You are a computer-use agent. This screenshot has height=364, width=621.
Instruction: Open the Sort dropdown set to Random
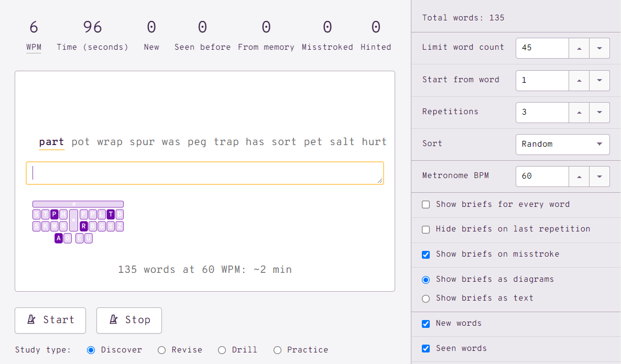point(562,144)
